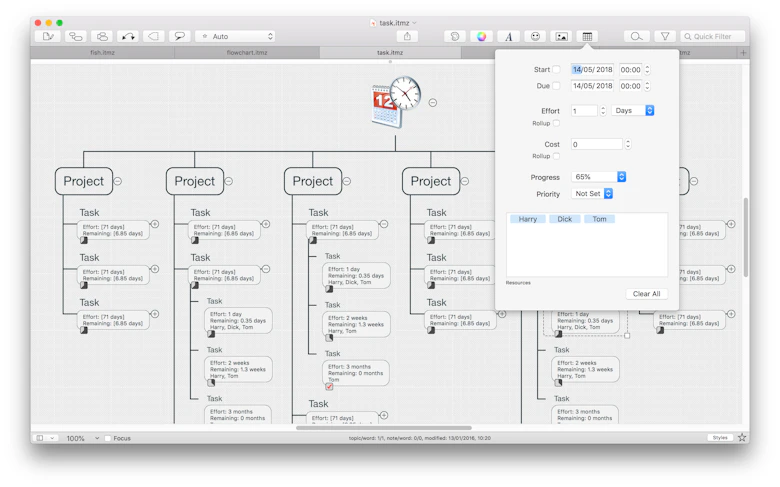Click the insert image toolbar icon
The height and width of the screenshot is (487, 780).
tap(561, 36)
